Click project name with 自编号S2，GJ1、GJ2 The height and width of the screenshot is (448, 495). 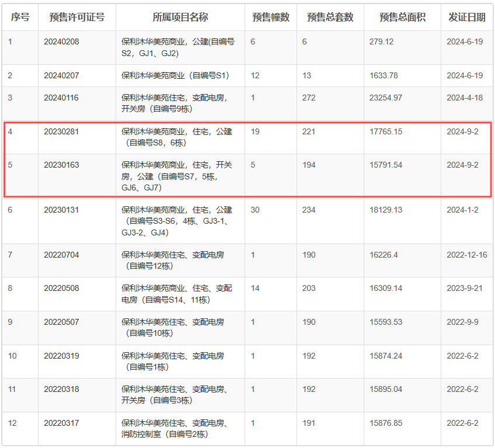tap(178, 47)
